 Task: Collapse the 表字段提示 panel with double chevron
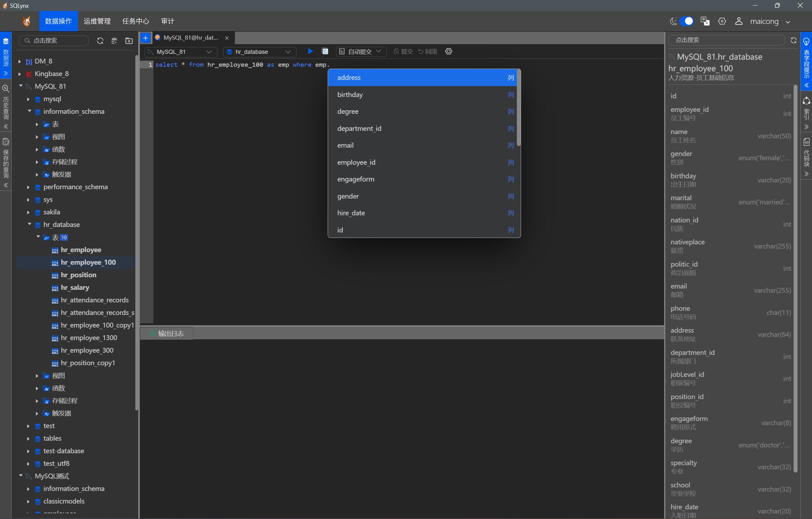point(806,85)
